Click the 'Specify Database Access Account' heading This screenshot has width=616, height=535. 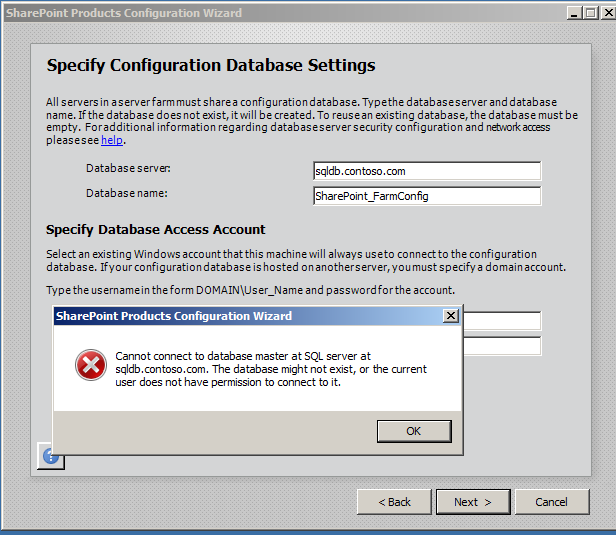(x=156, y=229)
